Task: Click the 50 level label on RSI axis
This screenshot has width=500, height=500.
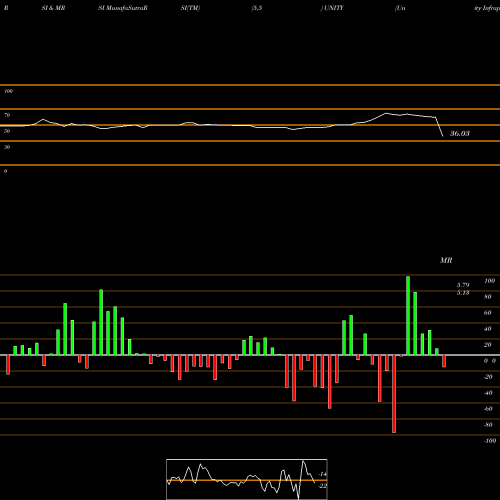Action: point(7,131)
